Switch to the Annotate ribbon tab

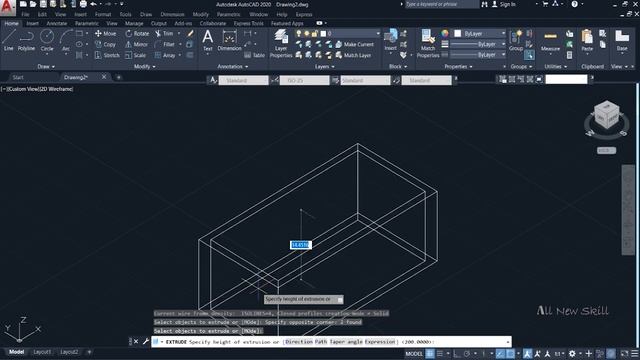[x=57, y=24]
